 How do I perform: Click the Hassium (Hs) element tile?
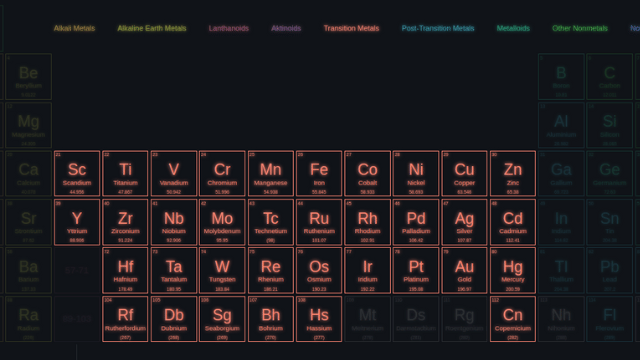pos(319,319)
